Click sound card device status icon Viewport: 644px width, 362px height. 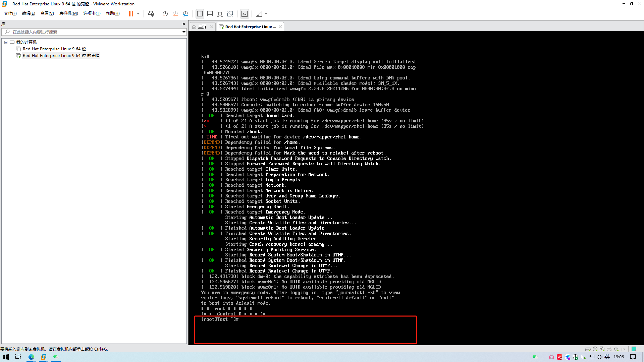(x=616, y=349)
